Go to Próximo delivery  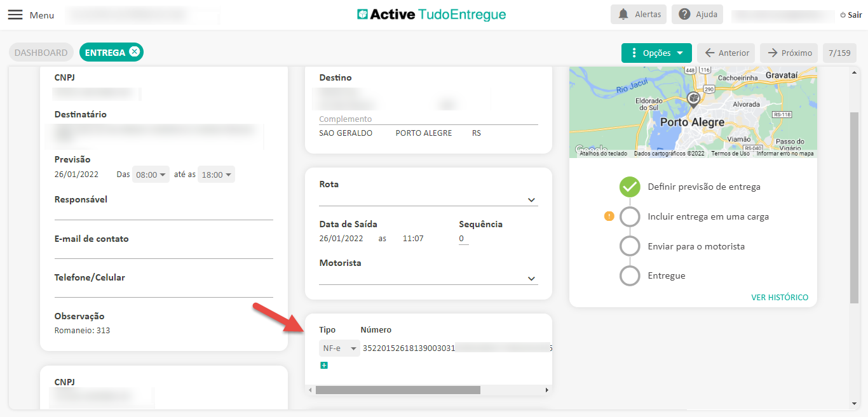[x=789, y=53]
